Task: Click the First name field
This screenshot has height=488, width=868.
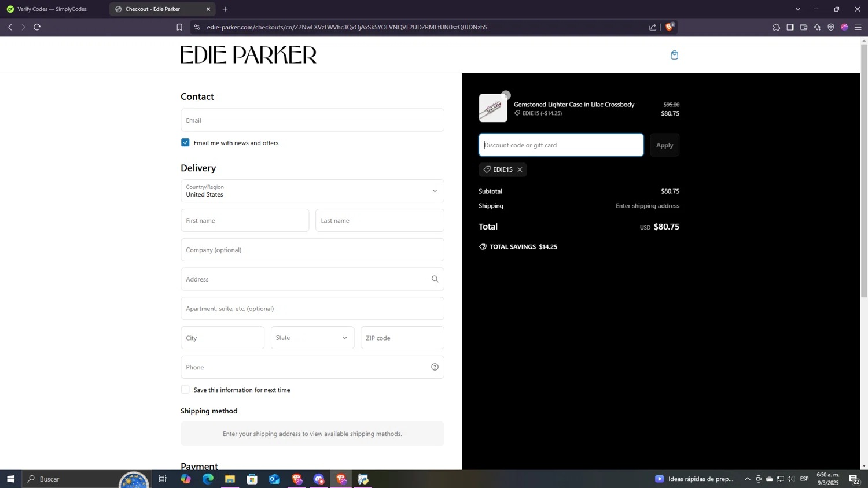Action: tap(245, 220)
